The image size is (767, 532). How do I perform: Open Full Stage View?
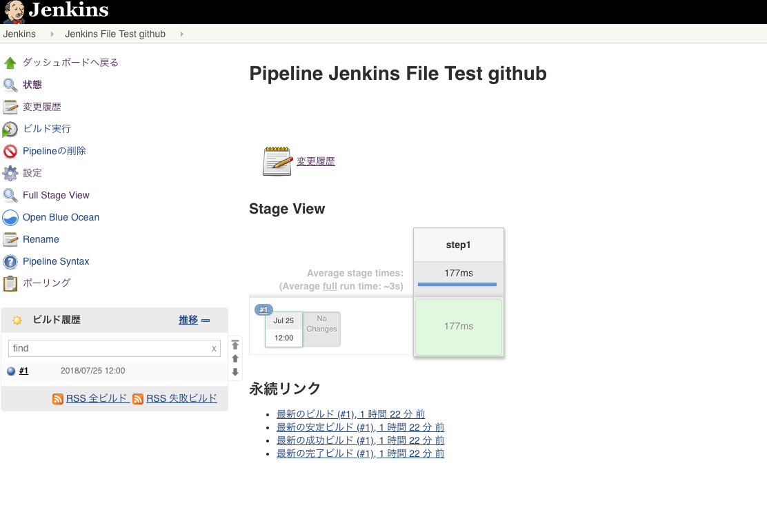click(x=56, y=195)
